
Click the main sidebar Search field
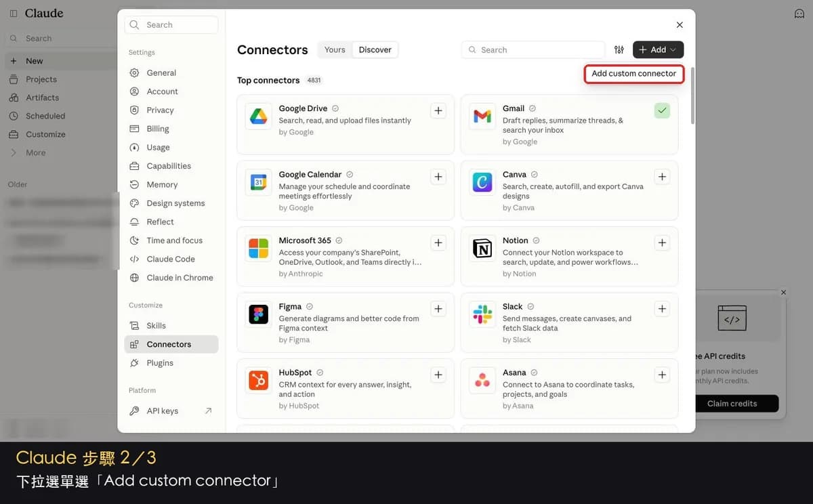click(x=60, y=39)
